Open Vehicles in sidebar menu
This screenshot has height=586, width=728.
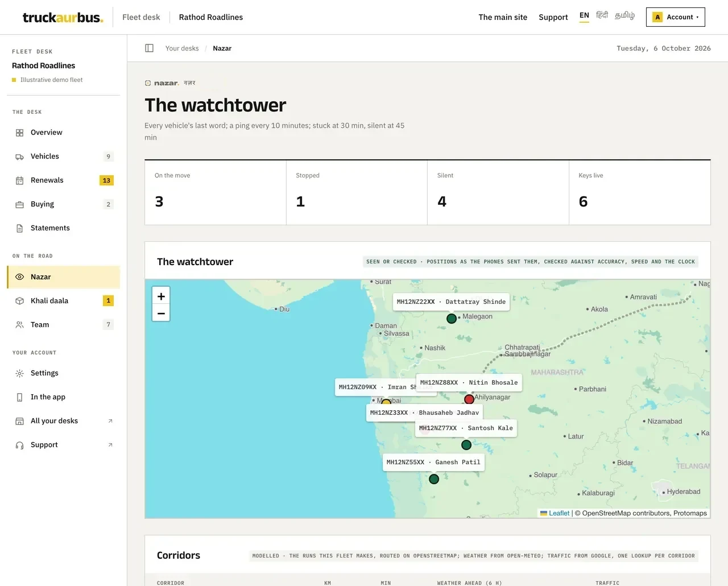[64, 156]
